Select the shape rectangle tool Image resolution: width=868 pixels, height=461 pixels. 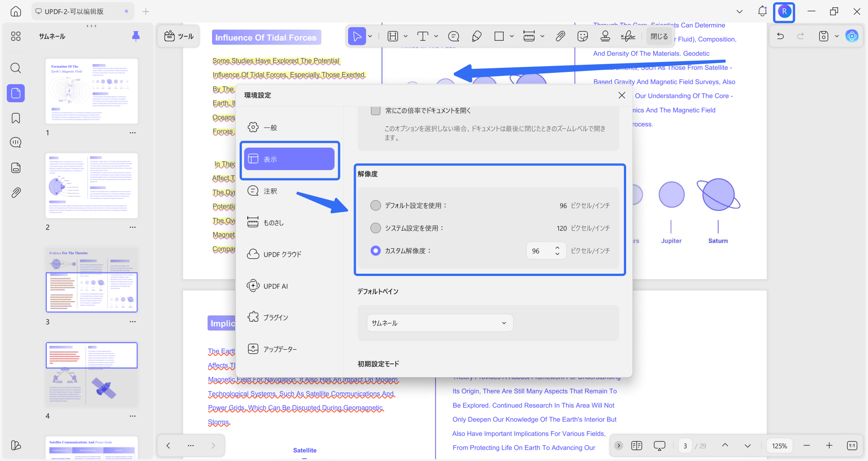pyautogui.click(x=500, y=36)
